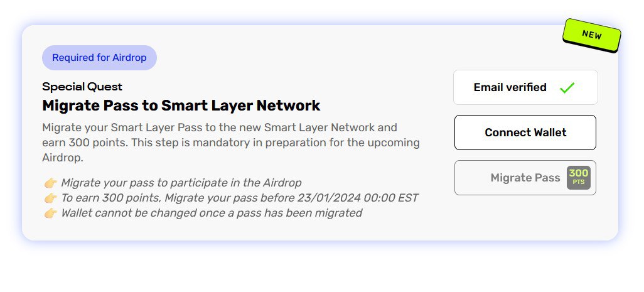Click the Migrate Pass text label
This screenshot has width=644, height=292.
[525, 178]
